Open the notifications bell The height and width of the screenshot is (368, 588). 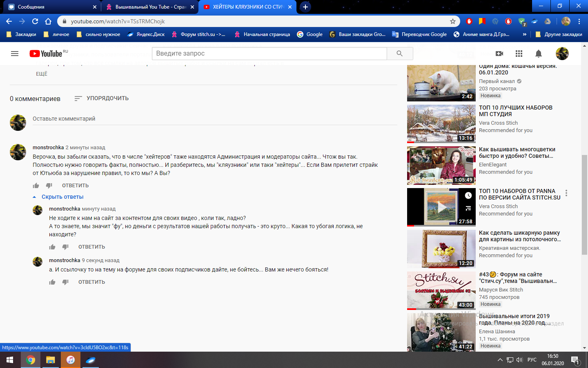click(539, 54)
